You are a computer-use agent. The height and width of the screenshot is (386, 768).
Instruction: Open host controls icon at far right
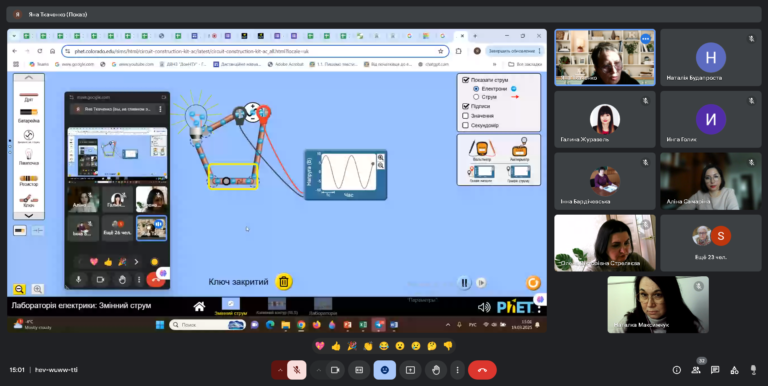point(753,370)
